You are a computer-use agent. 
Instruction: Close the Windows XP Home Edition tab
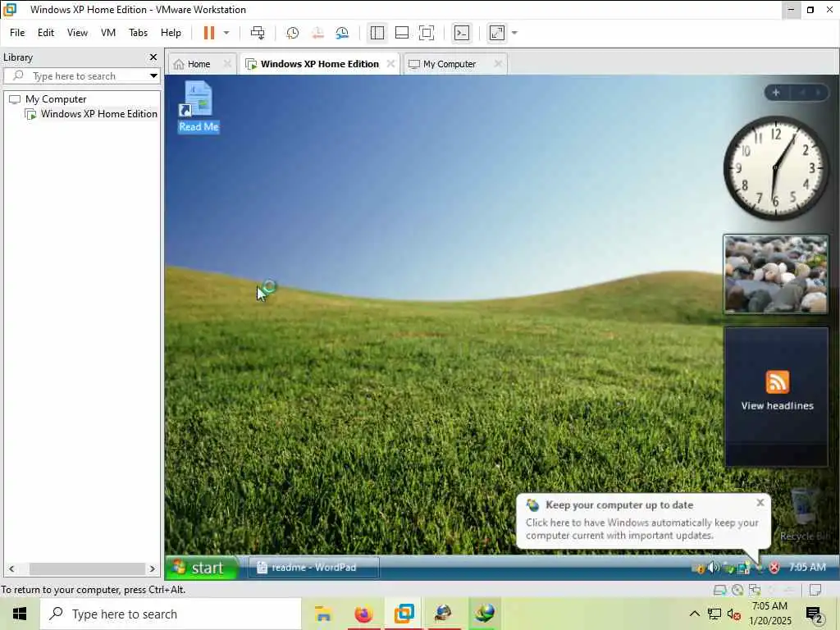[390, 64]
